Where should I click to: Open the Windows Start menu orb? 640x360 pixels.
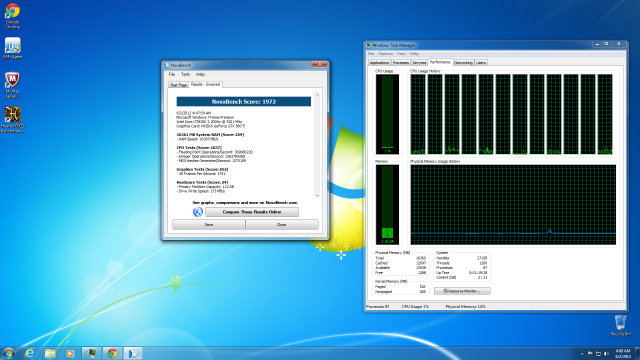(x=9, y=353)
